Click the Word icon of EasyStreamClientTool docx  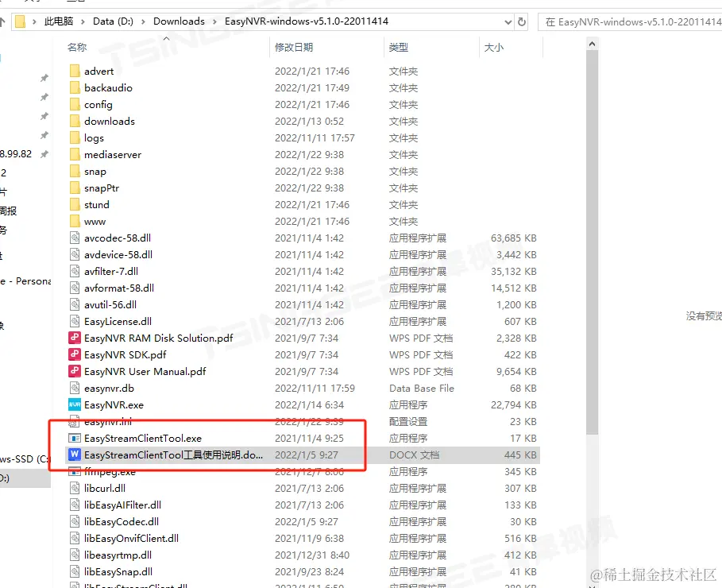click(x=75, y=455)
